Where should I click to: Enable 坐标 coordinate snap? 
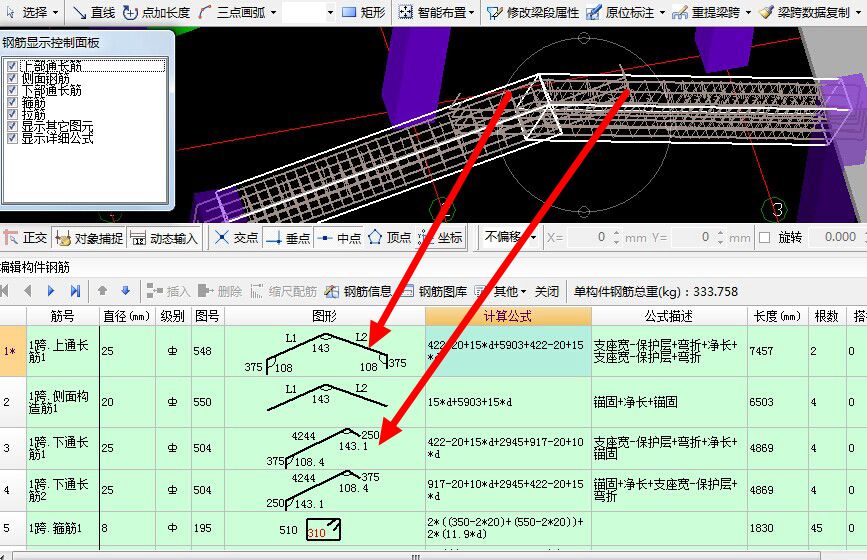point(441,238)
